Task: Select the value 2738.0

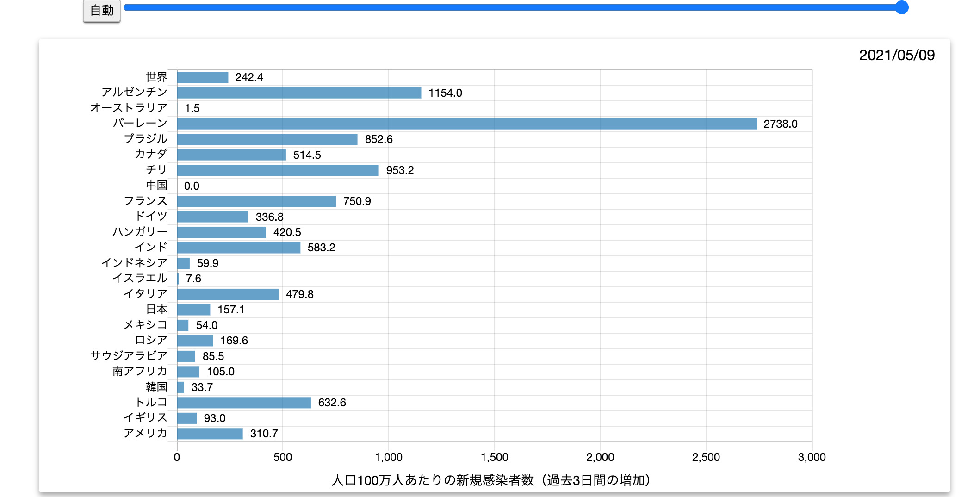Action: click(780, 124)
